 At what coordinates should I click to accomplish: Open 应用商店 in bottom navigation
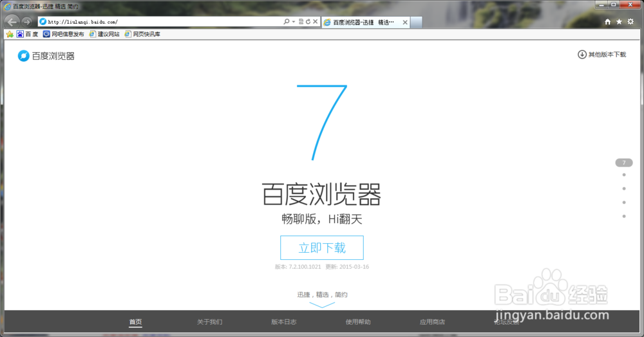(x=432, y=322)
